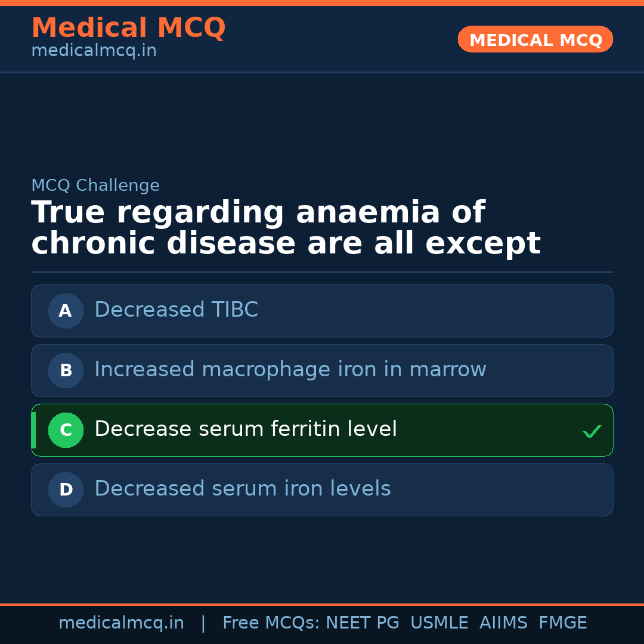Click the letter D circle badge
This screenshot has height=644, width=644.
[66, 490]
